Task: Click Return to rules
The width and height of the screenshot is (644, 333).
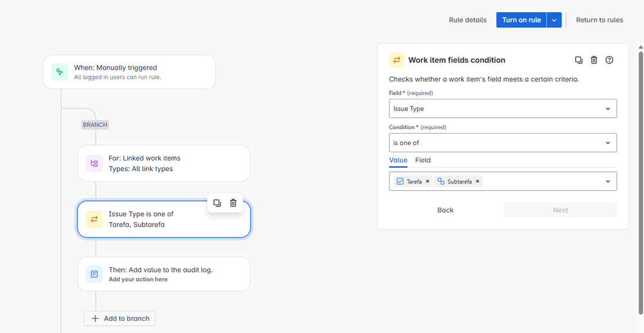Action: pos(600,20)
